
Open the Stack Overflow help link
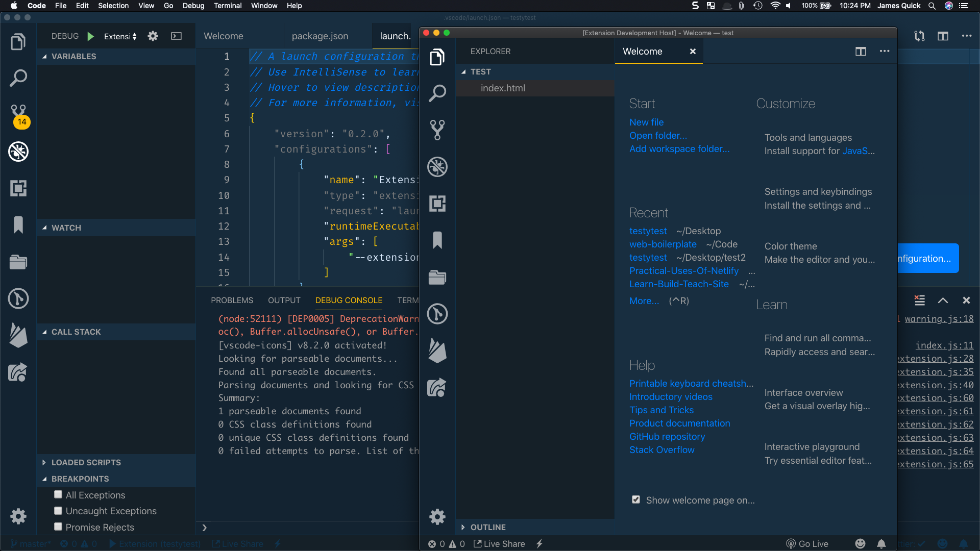pos(661,450)
